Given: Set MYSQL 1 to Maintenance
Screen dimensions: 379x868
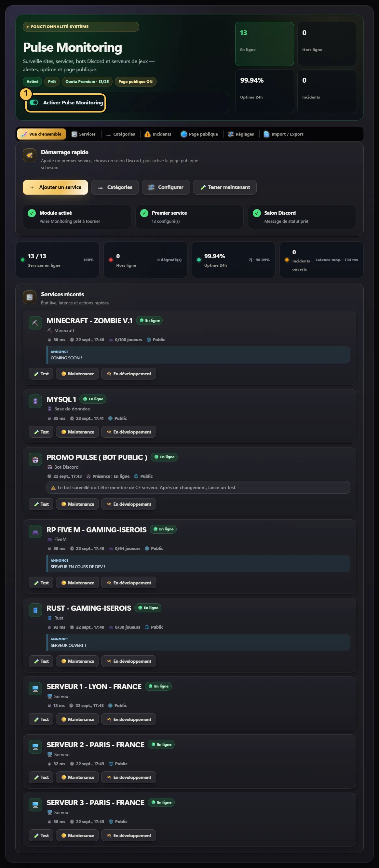Looking at the screenshot, I should [77, 432].
